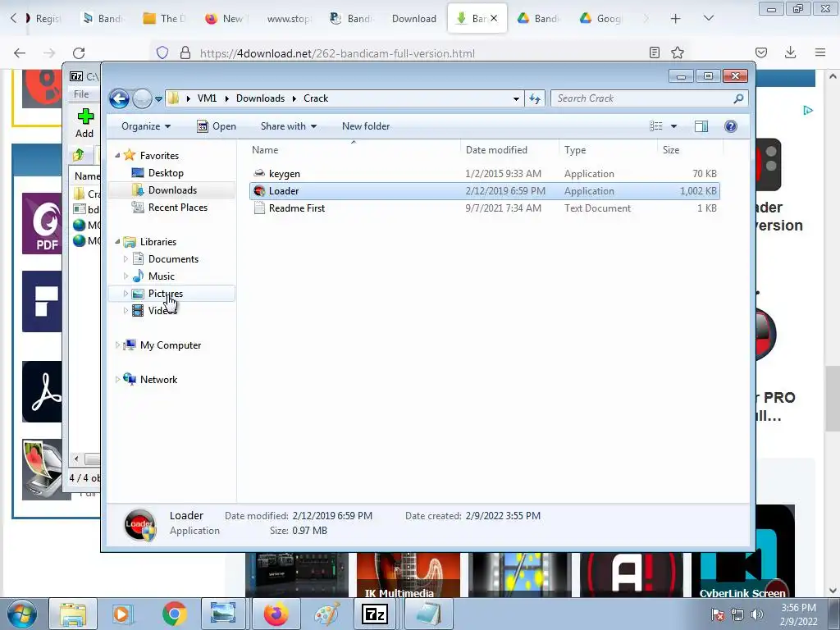This screenshot has width=840, height=630.
Task: Click New folder button
Action: coord(366,126)
